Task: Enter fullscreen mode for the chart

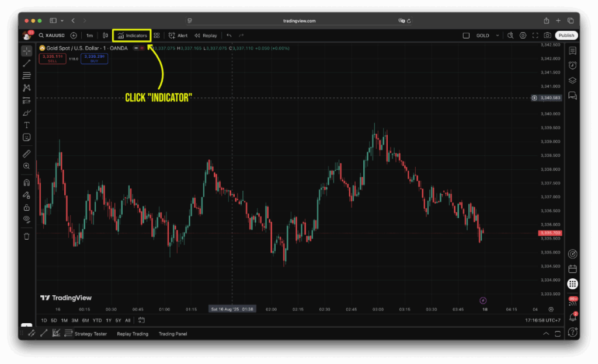Action: [535, 36]
